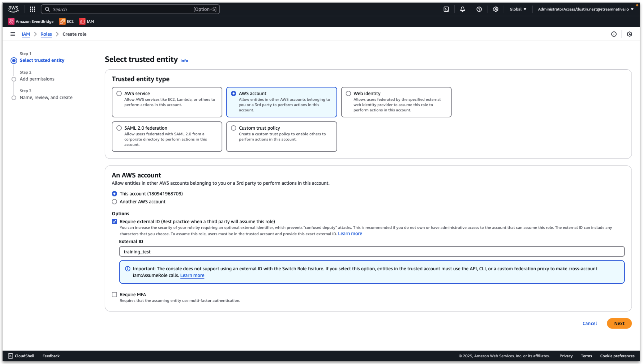Open Learn more about external ID
The height and width of the screenshot is (364, 643).
(x=350, y=233)
